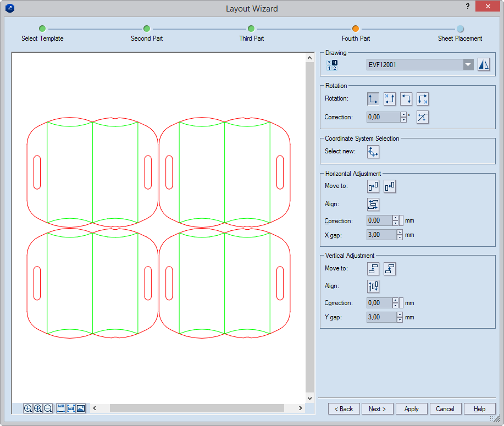The image size is (504, 426).
Task: Click the horizontal Align icon
Action: [373, 204]
